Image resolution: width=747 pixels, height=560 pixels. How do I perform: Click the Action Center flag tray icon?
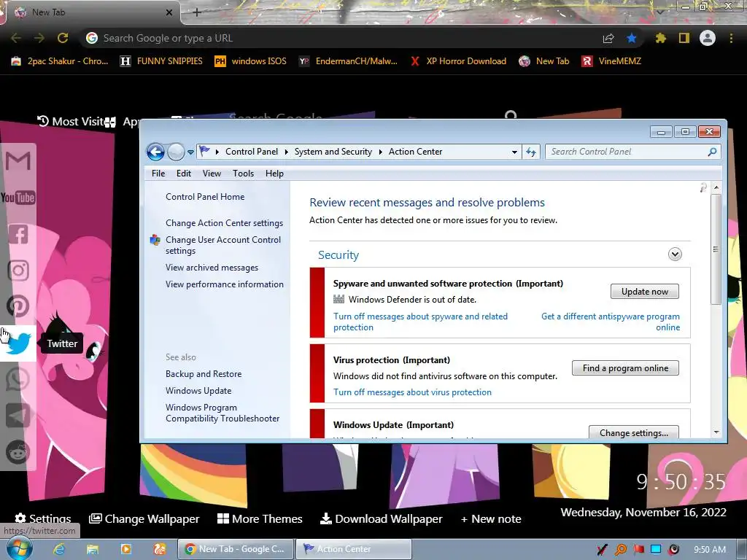pos(638,550)
